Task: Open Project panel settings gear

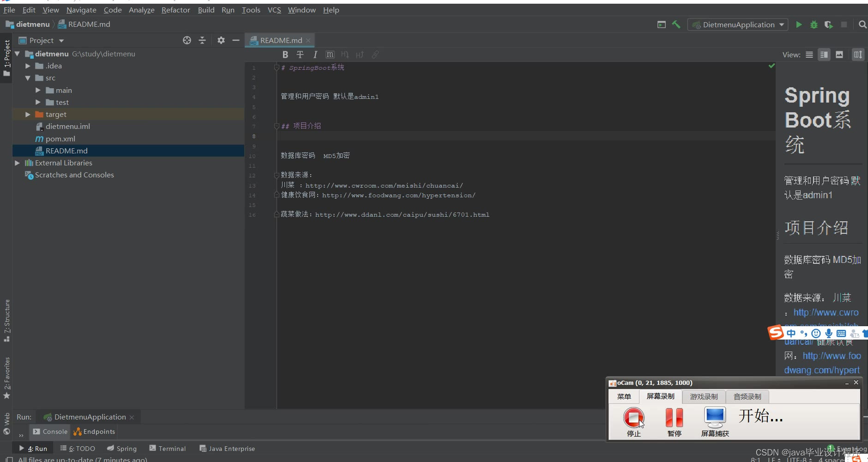Action: [x=221, y=40]
